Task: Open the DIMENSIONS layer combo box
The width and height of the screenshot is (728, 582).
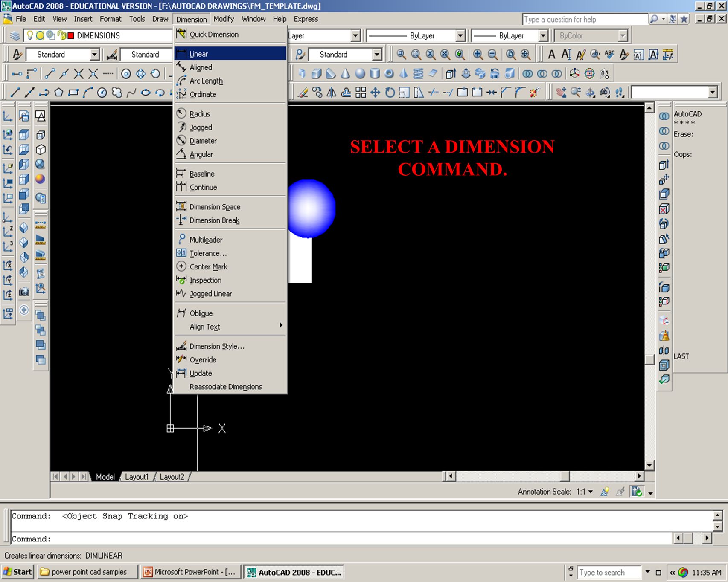Action: (99, 35)
